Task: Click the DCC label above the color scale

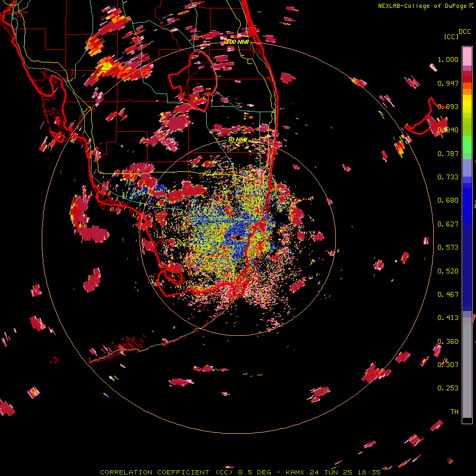Action: 464,32
